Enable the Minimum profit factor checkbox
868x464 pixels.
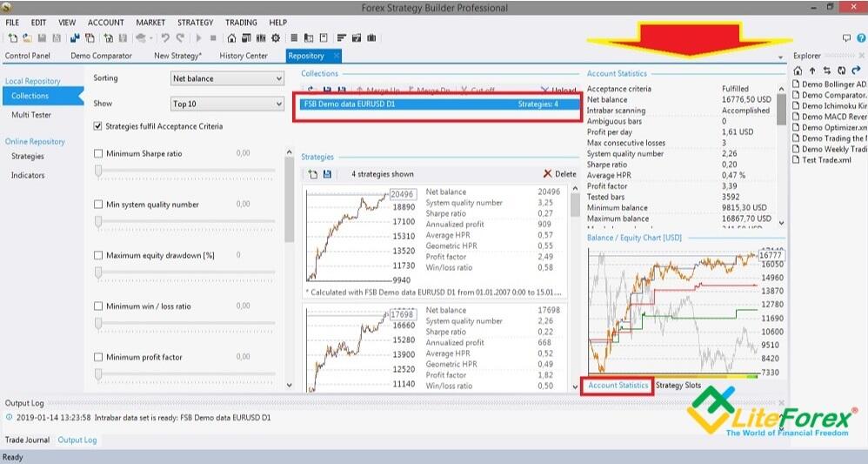(x=98, y=357)
